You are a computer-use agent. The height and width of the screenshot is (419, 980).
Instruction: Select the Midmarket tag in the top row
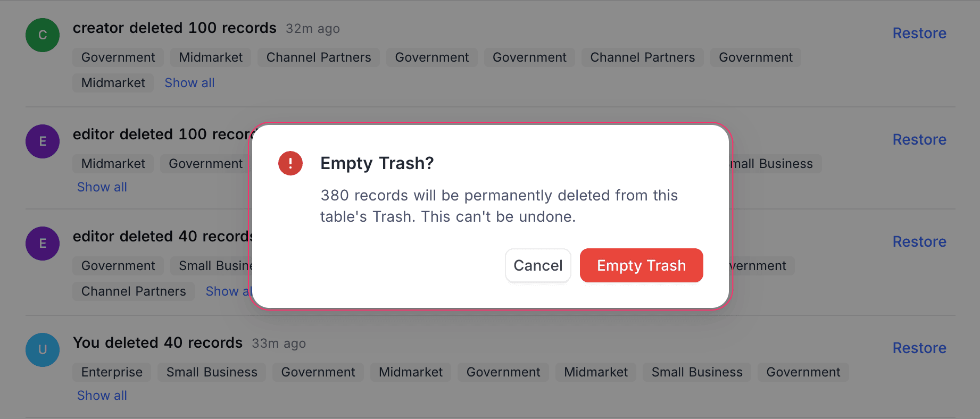point(210,57)
